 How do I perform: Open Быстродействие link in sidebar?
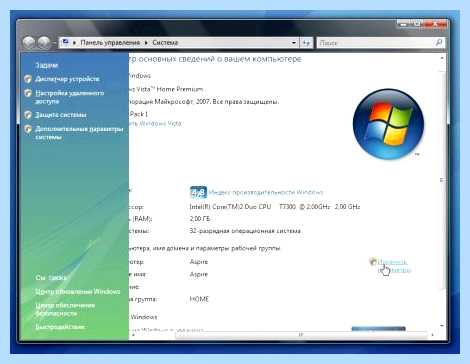(60, 327)
